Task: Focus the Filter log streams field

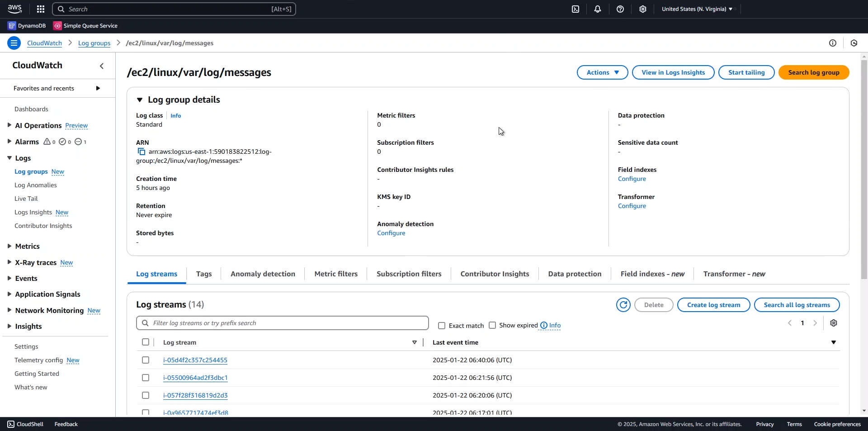Action: [282, 323]
